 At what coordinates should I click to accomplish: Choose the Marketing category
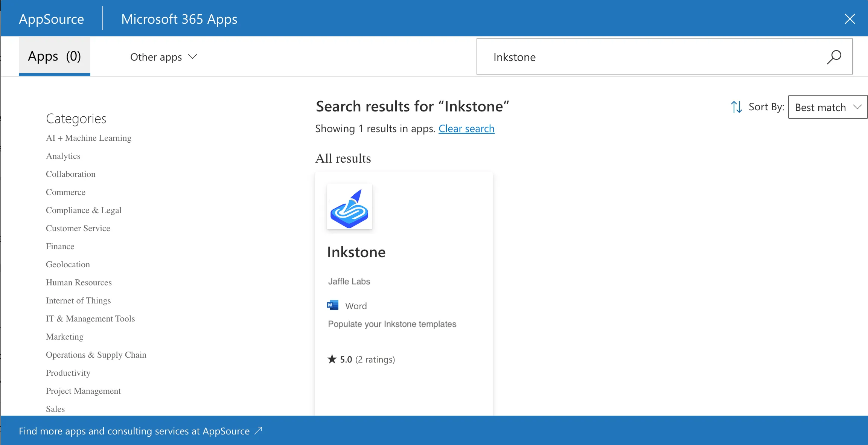(x=65, y=337)
